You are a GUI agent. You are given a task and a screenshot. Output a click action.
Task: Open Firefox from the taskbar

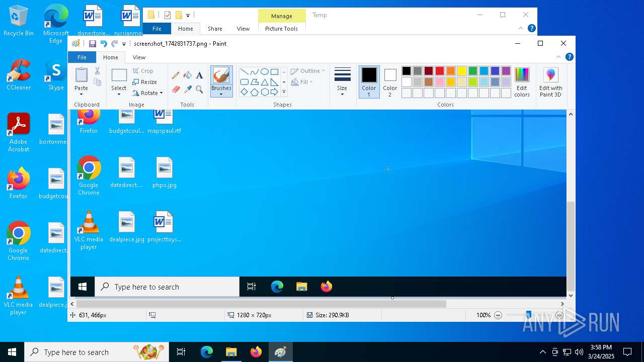click(x=256, y=352)
